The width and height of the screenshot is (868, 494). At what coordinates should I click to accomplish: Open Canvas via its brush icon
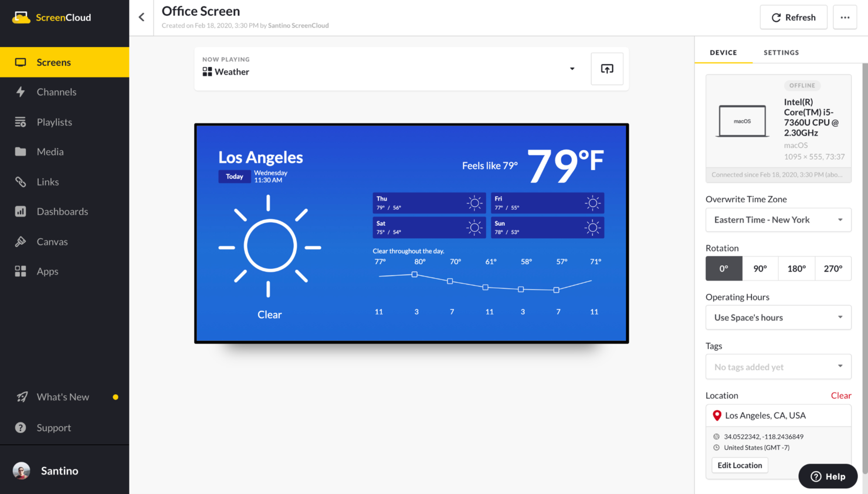point(21,242)
